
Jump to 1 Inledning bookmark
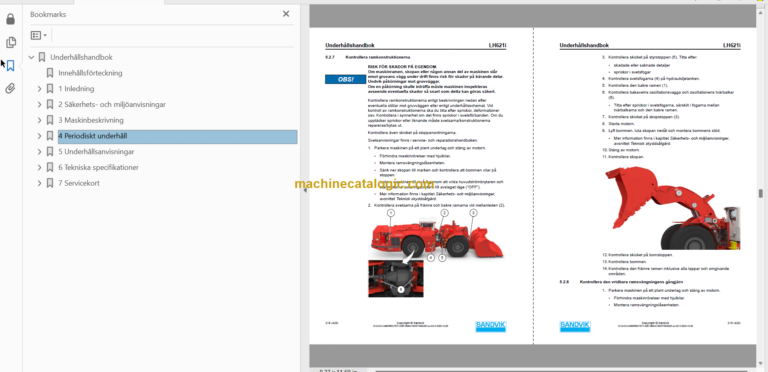(x=76, y=89)
